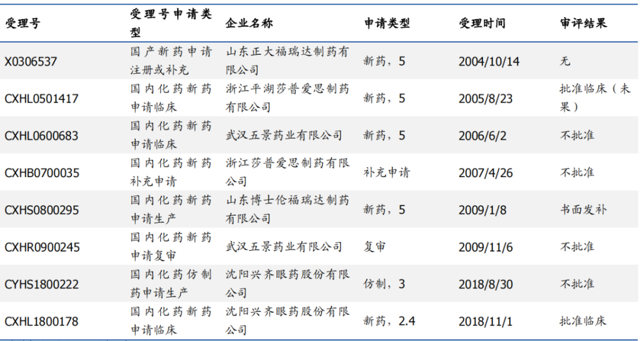Click date 2005/8/23
Viewport: 644px width, 341px height.
coord(486,98)
